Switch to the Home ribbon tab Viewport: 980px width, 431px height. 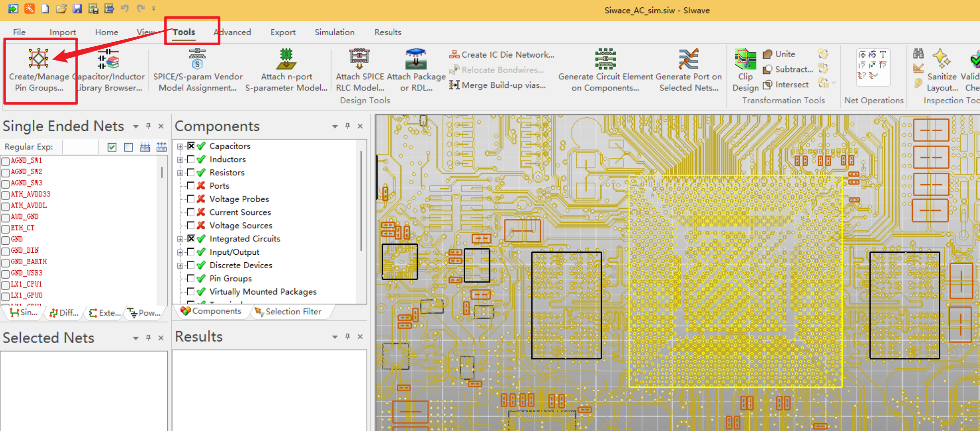tap(107, 32)
